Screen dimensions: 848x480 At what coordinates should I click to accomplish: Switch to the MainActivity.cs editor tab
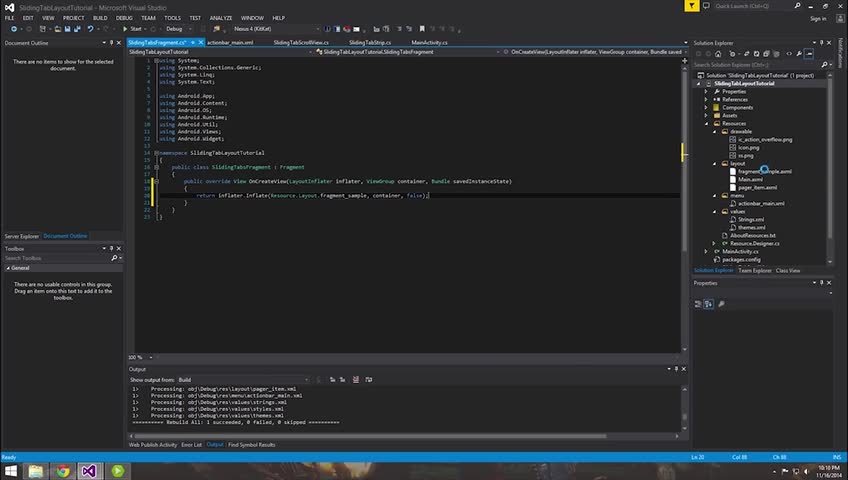pyautogui.click(x=429, y=42)
